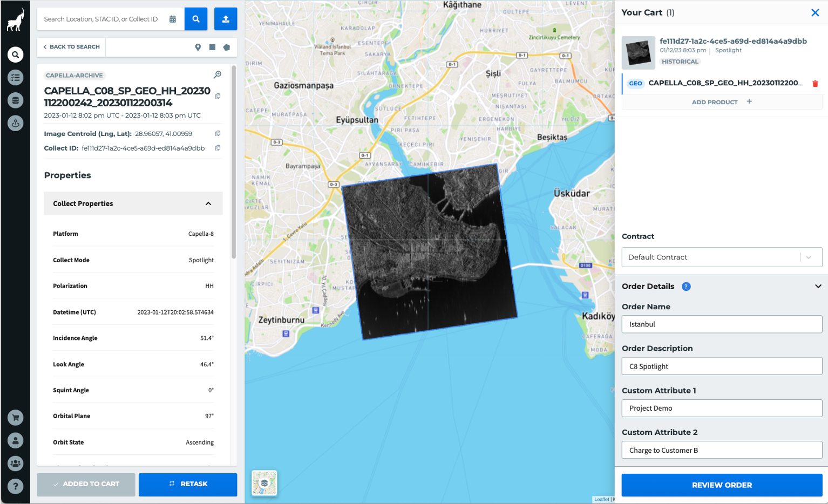Click the Order Description field C8 Spotlight
Viewport: 828px width, 504px height.
tap(722, 366)
